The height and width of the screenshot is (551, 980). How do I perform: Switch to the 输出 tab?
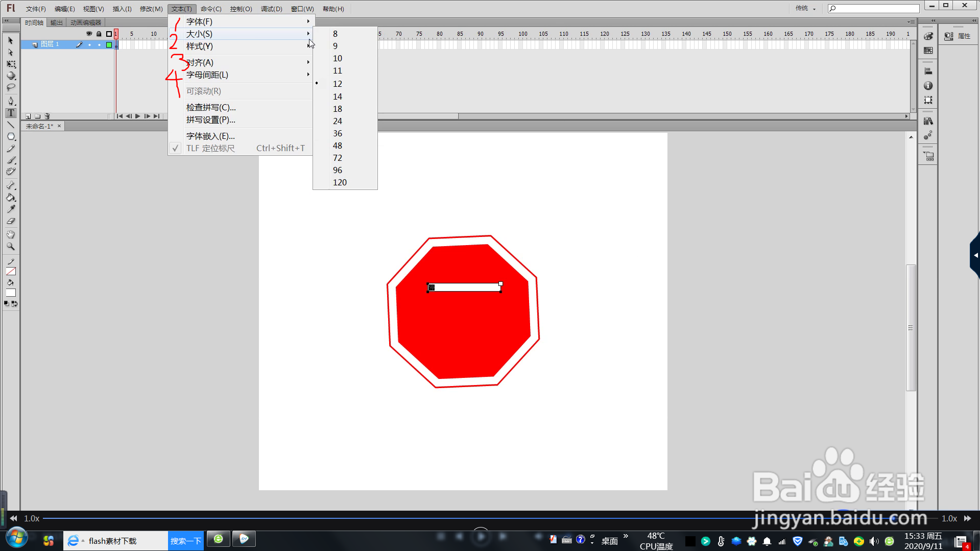coord(56,22)
